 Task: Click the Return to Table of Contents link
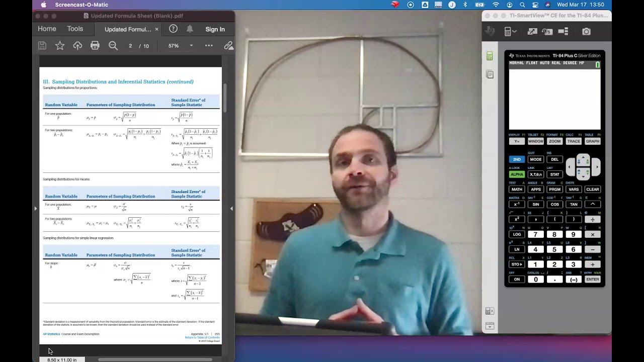[202, 337]
